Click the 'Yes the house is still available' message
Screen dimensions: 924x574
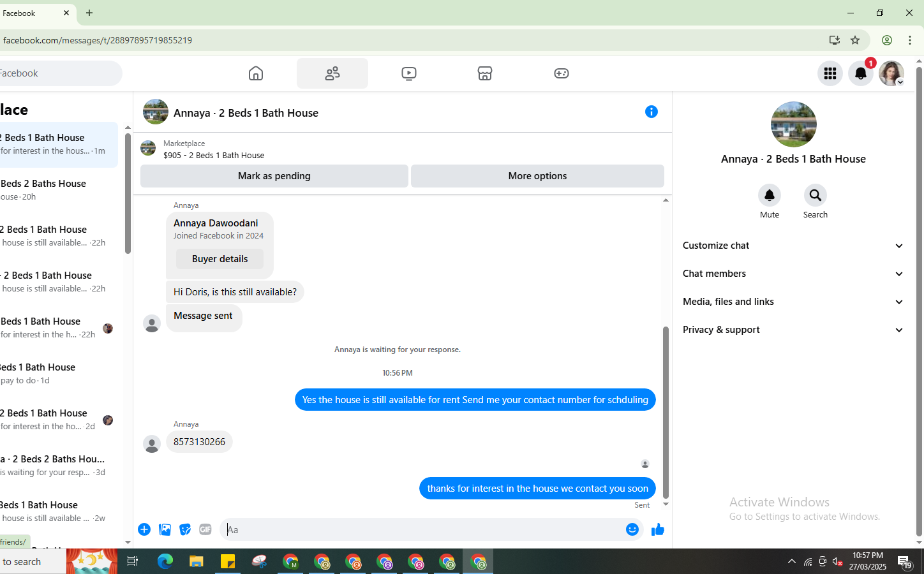475,400
